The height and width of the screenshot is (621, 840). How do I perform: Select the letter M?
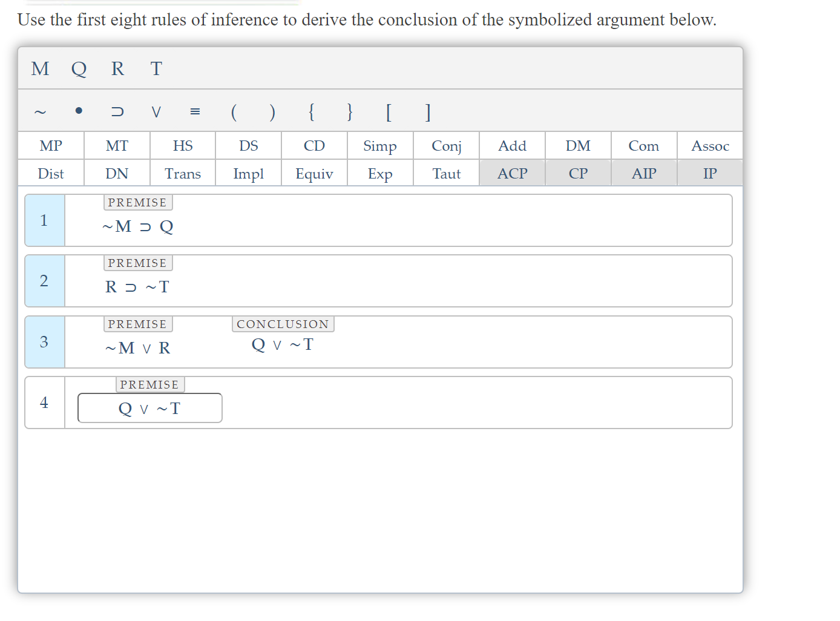(40, 68)
